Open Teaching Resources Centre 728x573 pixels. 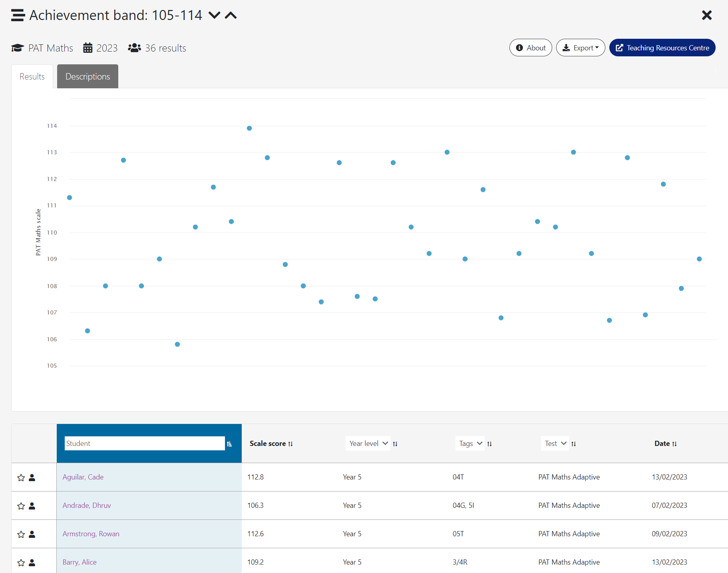click(x=662, y=48)
